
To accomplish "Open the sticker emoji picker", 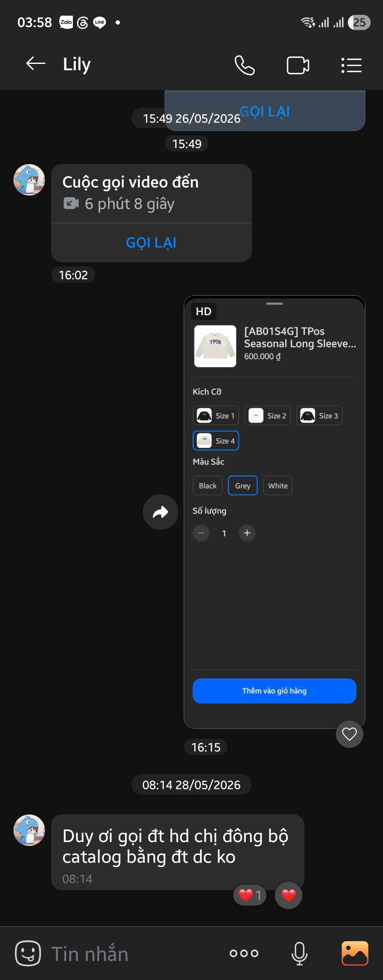I will (28, 953).
